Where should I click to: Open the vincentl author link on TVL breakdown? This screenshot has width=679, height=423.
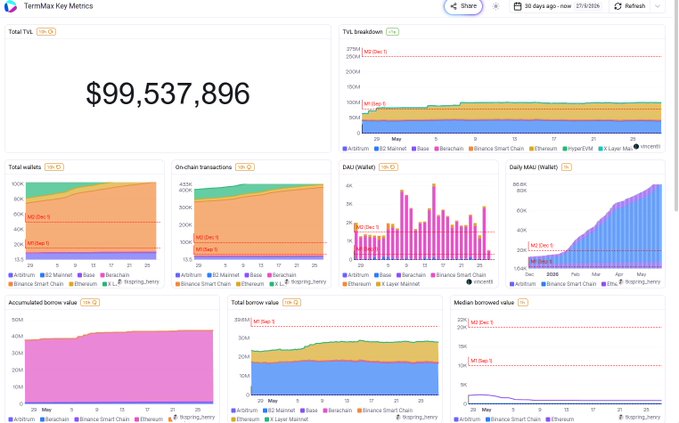[x=647, y=147]
